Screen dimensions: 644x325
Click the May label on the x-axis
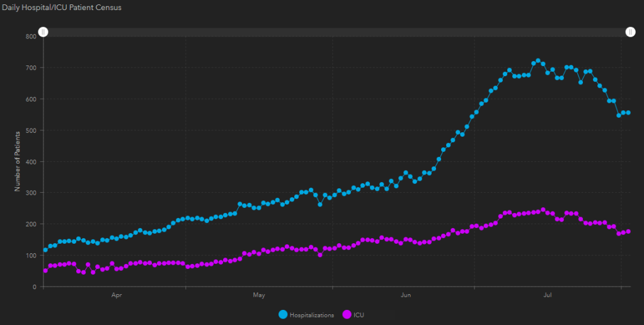(x=259, y=295)
